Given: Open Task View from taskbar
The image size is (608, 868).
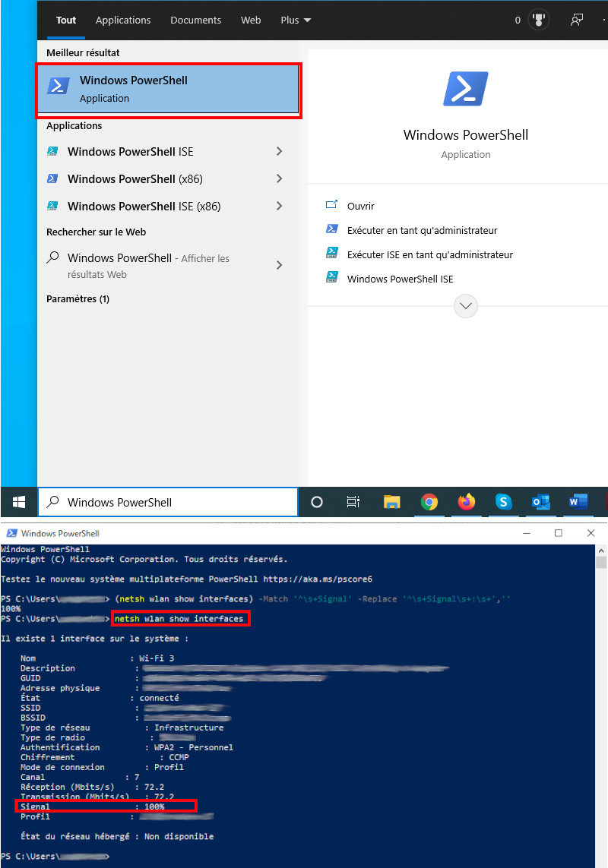Looking at the screenshot, I should [353, 502].
